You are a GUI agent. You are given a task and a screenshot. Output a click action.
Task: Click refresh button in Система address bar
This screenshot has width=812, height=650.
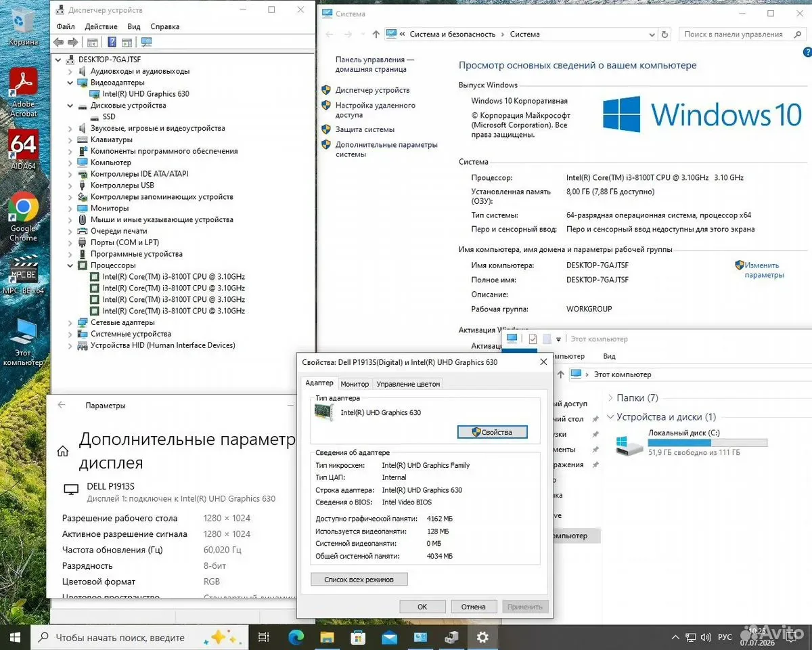point(665,34)
